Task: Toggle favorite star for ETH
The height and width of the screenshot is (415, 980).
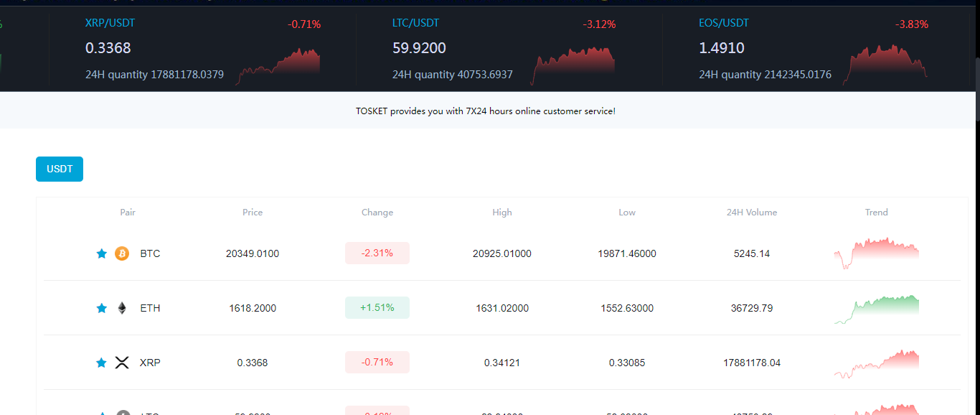Action: click(x=102, y=308)
